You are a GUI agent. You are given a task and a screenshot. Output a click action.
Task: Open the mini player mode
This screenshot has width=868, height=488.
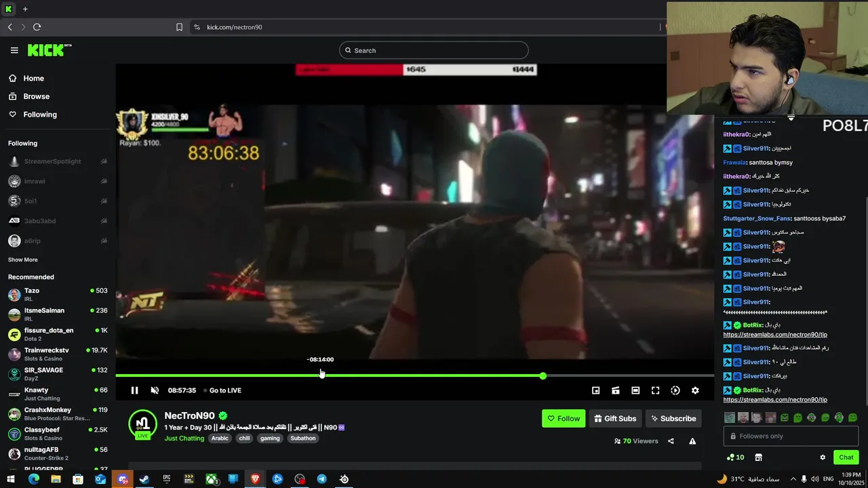point(595,390)
